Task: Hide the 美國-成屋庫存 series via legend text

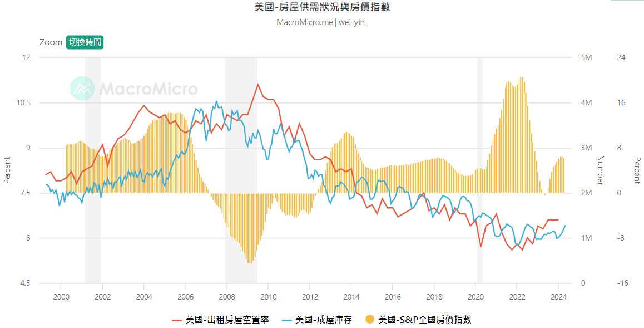Action: (323, 320)
